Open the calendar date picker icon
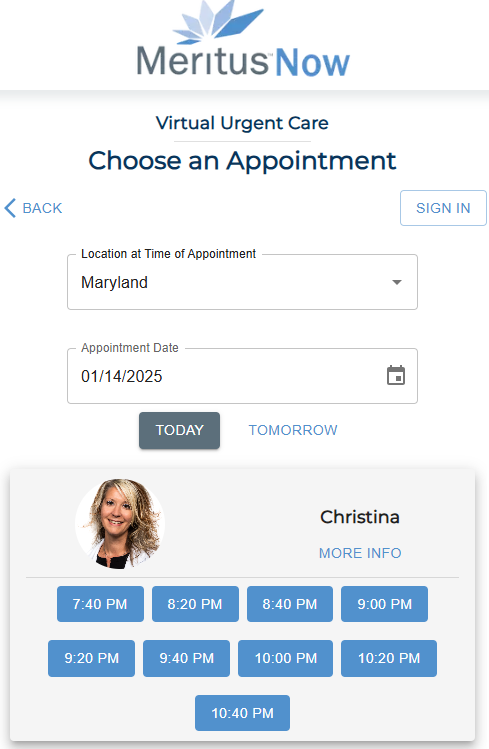The height and width of the screenshot is (749, 489). click(x=396, y=375)
